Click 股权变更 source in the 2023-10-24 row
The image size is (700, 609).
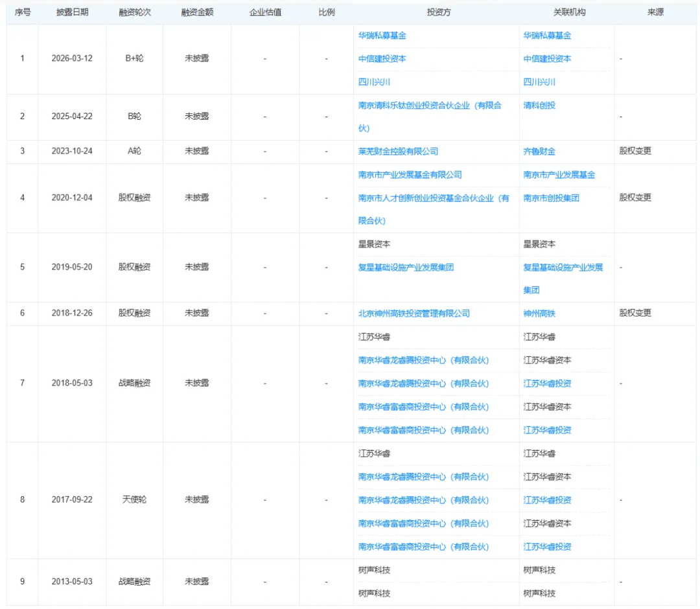(x=635, y=151)
